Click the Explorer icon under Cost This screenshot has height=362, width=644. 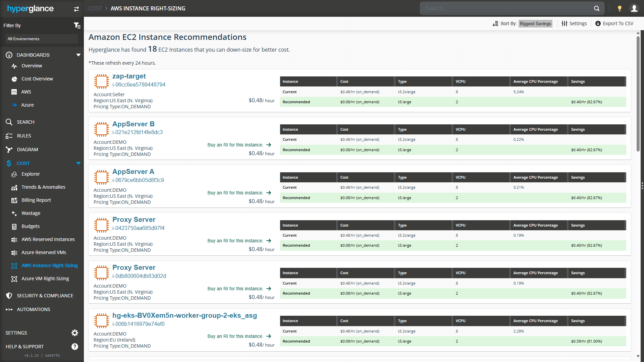(x=14, y=174)
